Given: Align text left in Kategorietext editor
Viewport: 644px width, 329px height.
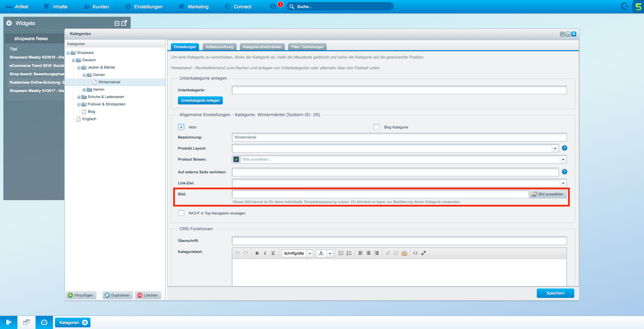Looking at the screenshot, I should point(361,253).
